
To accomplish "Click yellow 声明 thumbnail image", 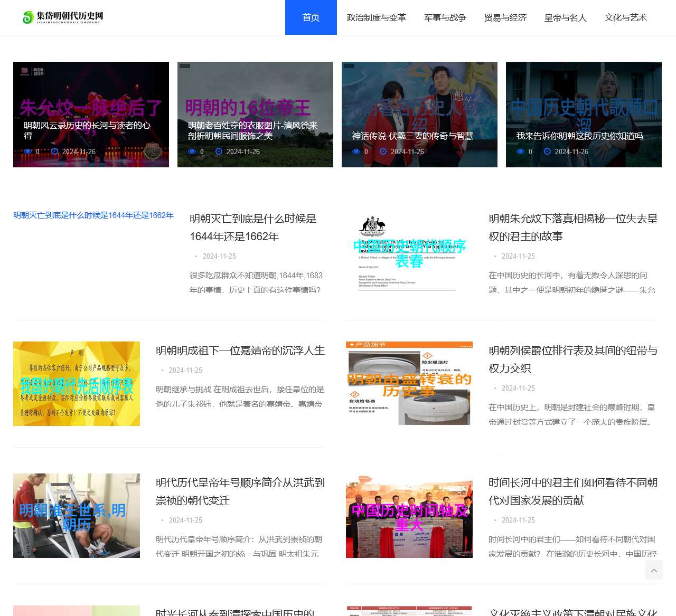I will pyautogui.click(x=77, y=384).
